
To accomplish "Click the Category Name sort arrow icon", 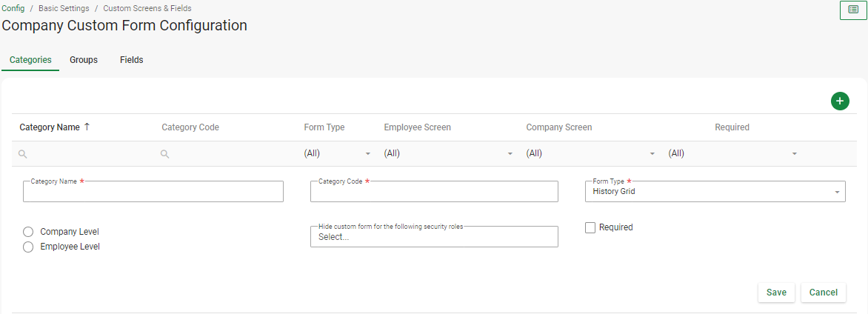I will pyautogui.click(x=87, y=127).
